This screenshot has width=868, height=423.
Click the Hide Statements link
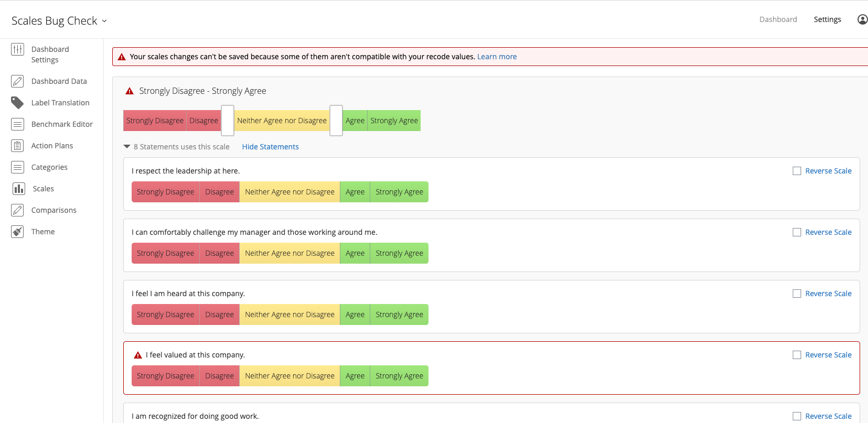click(x=270, y=147)
